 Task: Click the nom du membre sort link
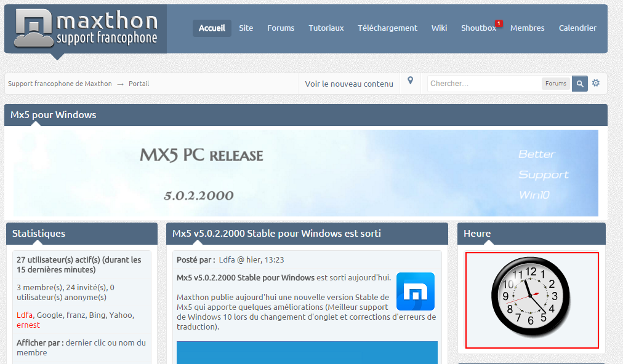point(81,348)
